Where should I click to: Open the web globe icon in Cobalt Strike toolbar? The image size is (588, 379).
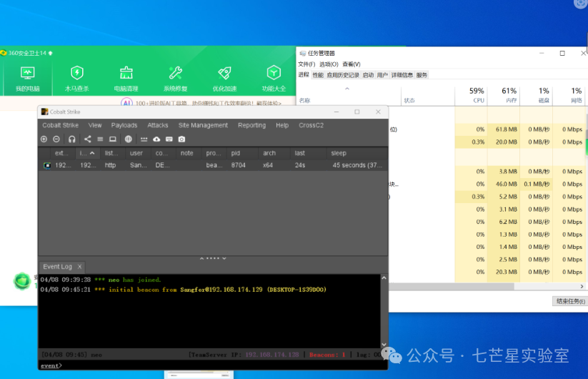pyautogui.click(x=129, y=139)
